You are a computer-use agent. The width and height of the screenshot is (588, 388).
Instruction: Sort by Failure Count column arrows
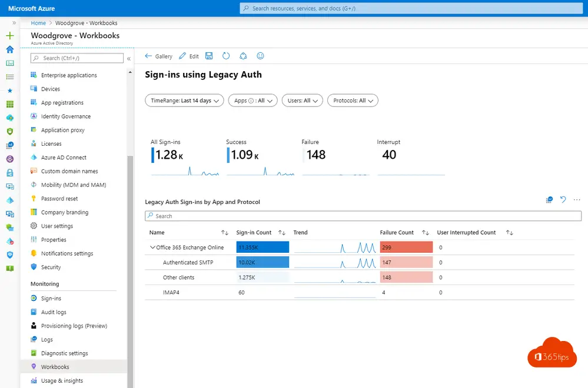pos(425,233)
